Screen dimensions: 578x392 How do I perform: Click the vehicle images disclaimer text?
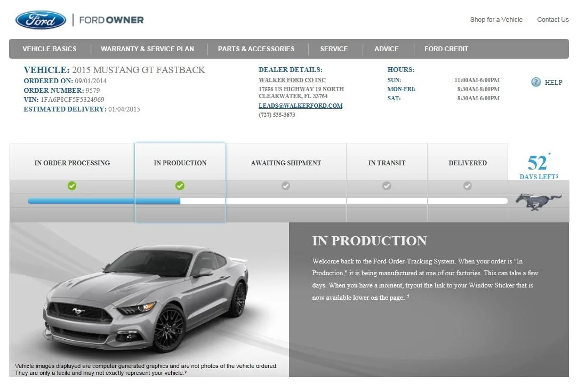pos(146,369)
